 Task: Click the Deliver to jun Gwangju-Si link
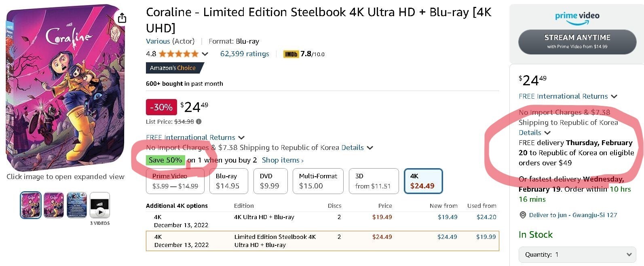[573, 215]
